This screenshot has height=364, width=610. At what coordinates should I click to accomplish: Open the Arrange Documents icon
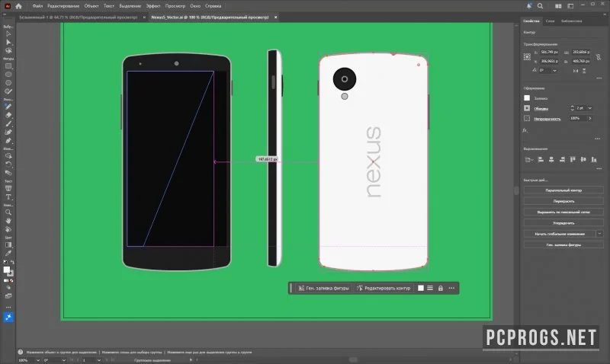click(558, 6)
